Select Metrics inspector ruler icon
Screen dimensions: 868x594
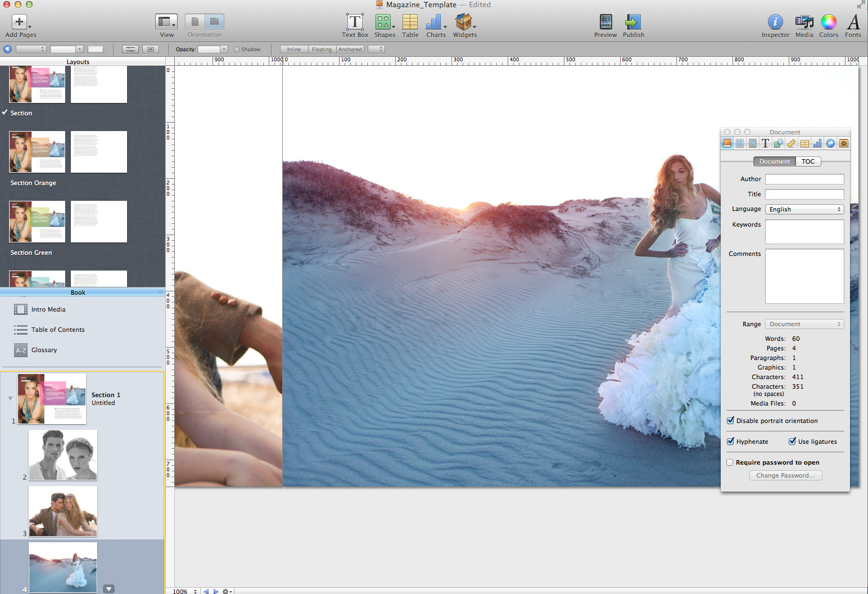tap(792, 143)
